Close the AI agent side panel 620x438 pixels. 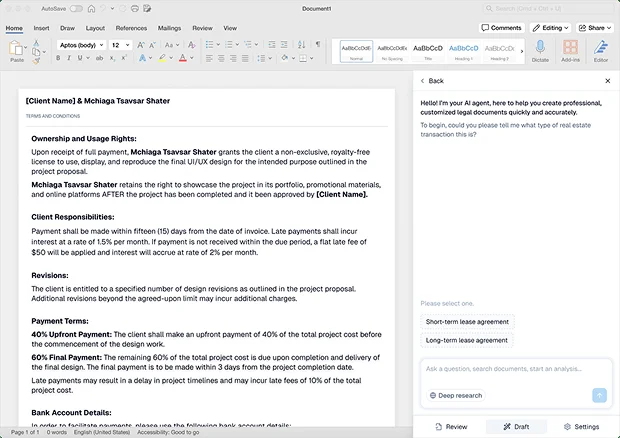[x=607, y=80]
